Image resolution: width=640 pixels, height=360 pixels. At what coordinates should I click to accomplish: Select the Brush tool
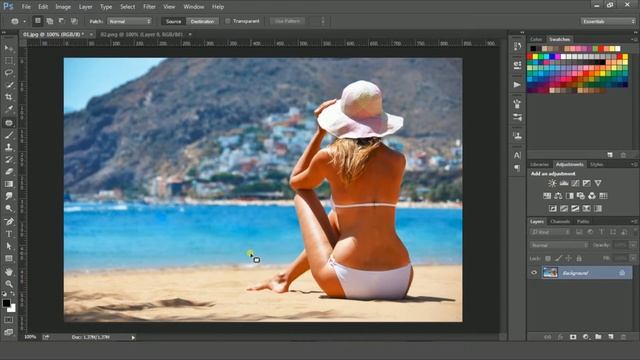coord(9,135)
